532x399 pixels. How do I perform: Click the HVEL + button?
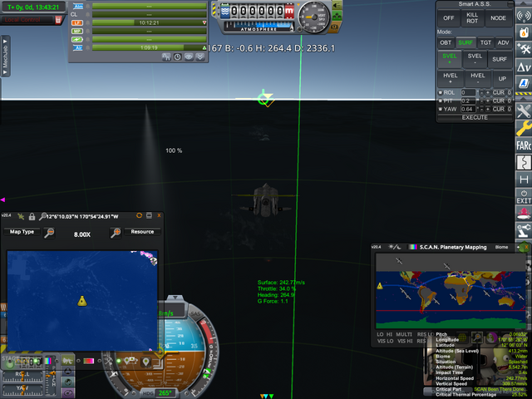[x=451, y=78]
